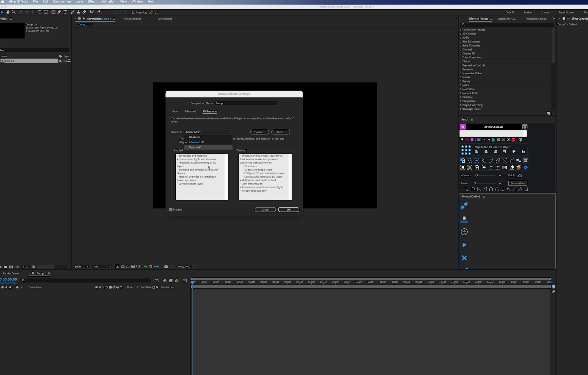The height and width of the screenshot is (375, 588).
Task: Toggle the Preview checkbox in dialog
Action: tap(171, 210)
